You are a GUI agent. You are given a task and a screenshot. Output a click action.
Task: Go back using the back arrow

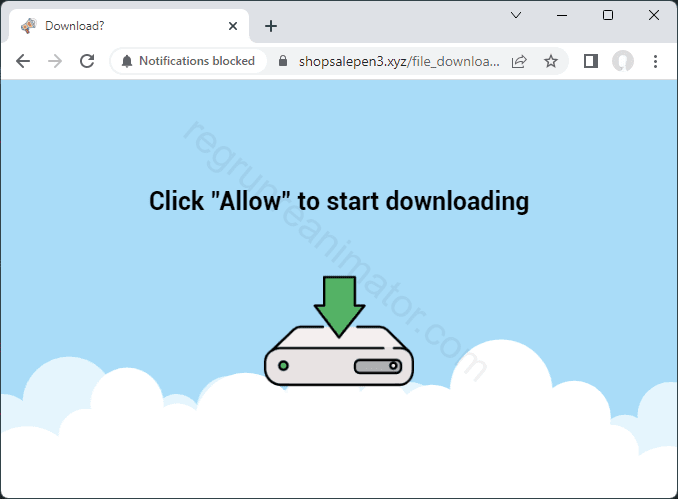point(23,61)
